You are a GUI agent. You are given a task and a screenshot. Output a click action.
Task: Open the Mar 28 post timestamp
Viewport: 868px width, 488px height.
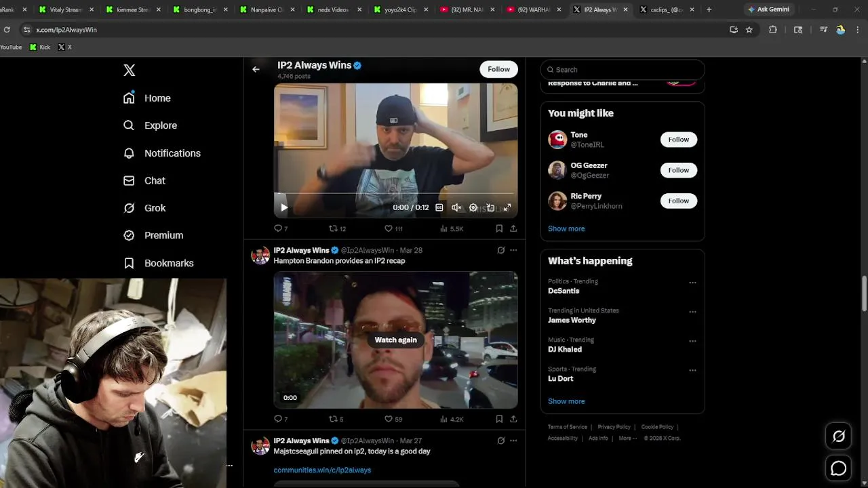point(411,250)
